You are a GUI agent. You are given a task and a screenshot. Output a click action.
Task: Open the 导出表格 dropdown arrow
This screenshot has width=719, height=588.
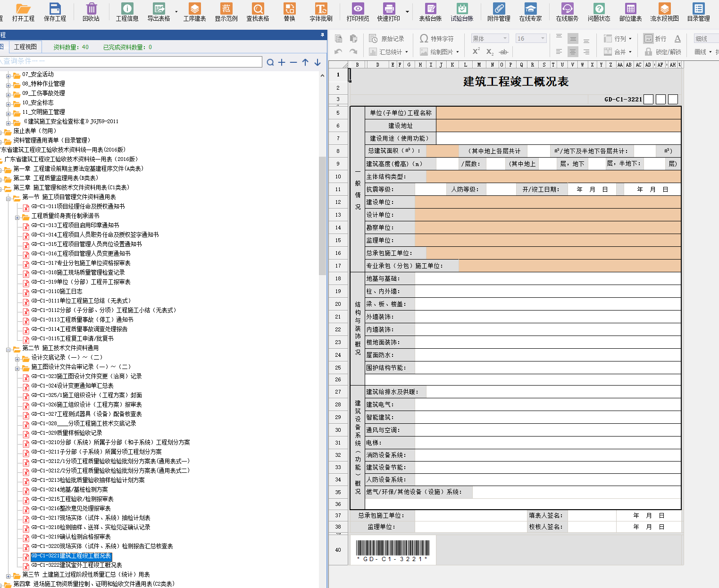(x=176, y=12)
